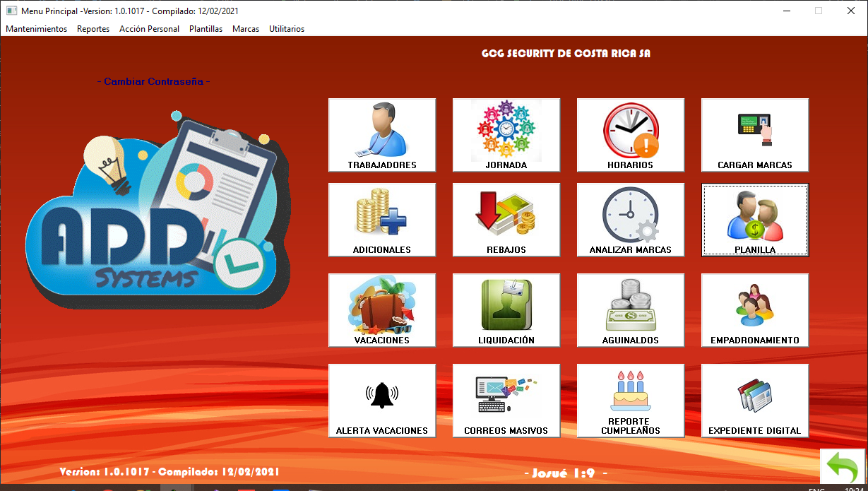Viewport: 868px width, 491px height.
Task: Open Expediente Digital
Action: [x=755, y=401]
